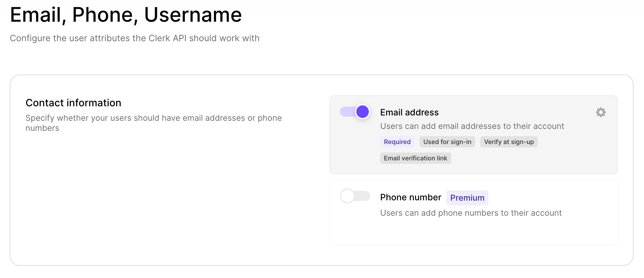This screenshot has height=278, width=644.
Task: Select the Required badge under Email address
Action: (397, 142)
